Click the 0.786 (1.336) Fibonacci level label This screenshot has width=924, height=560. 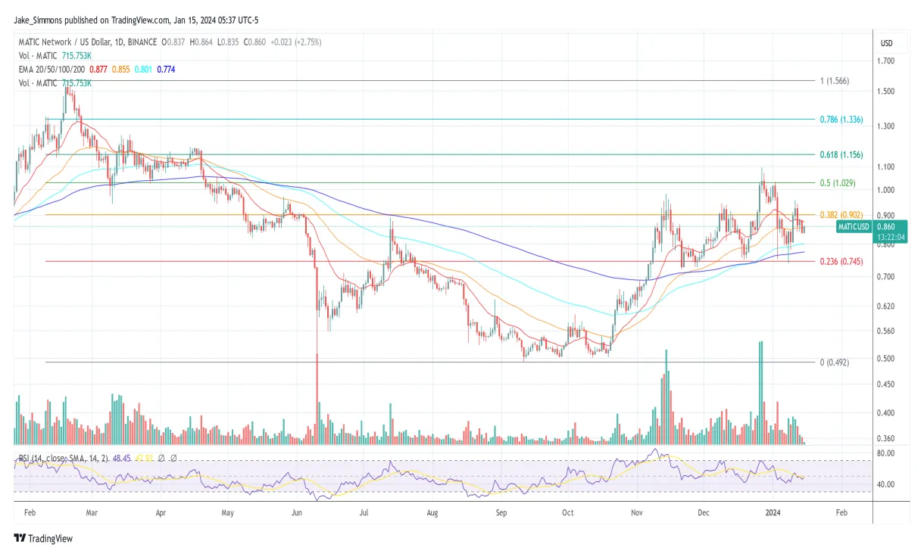tap(840, 119)
